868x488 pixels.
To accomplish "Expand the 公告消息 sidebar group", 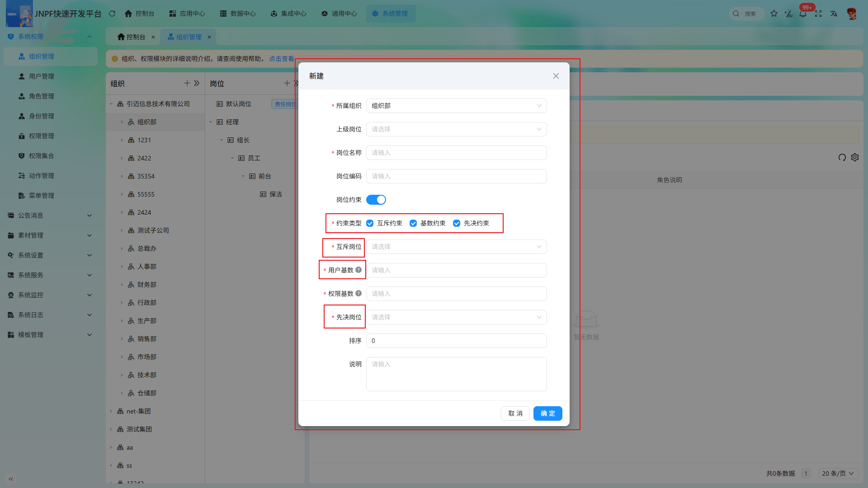I will tap(51, 216).
